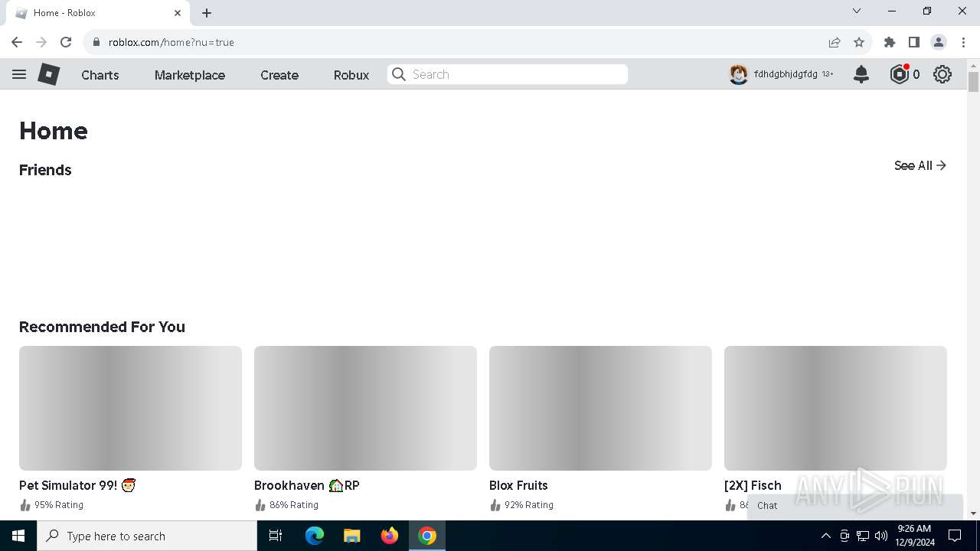Open the Blox Fruits game title

pyautogui.click(x=518, y=485)
